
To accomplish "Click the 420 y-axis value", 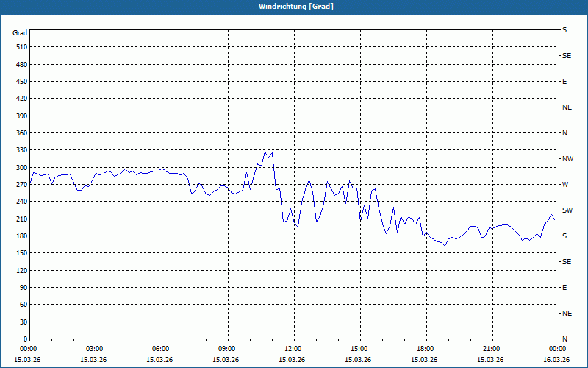I will click(22, 99).
